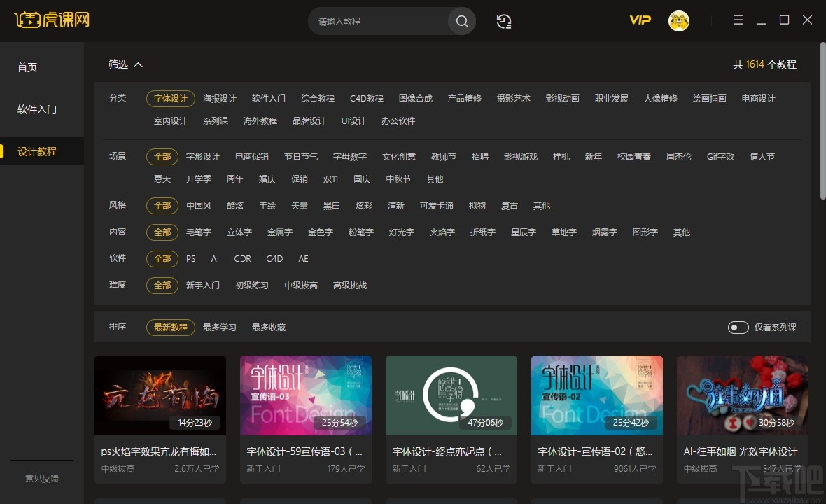Open the hamburger menu icon
This screenshot has height=504, width=826.
[738, 20]
